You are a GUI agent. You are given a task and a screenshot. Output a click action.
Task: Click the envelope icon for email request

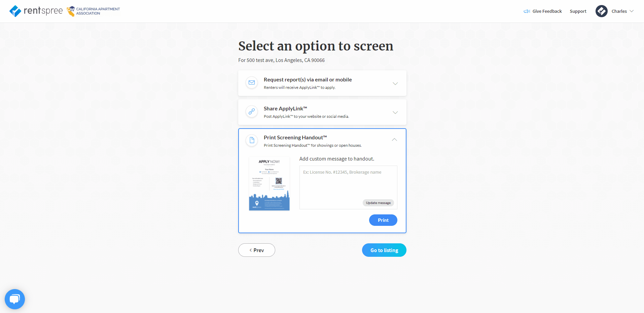click(x=252, y=82)
